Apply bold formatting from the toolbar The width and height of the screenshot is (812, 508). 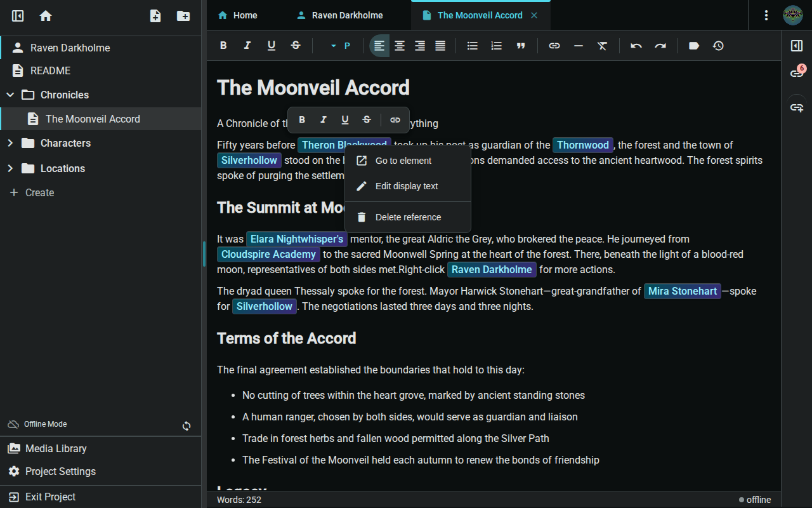coord(223,45)
